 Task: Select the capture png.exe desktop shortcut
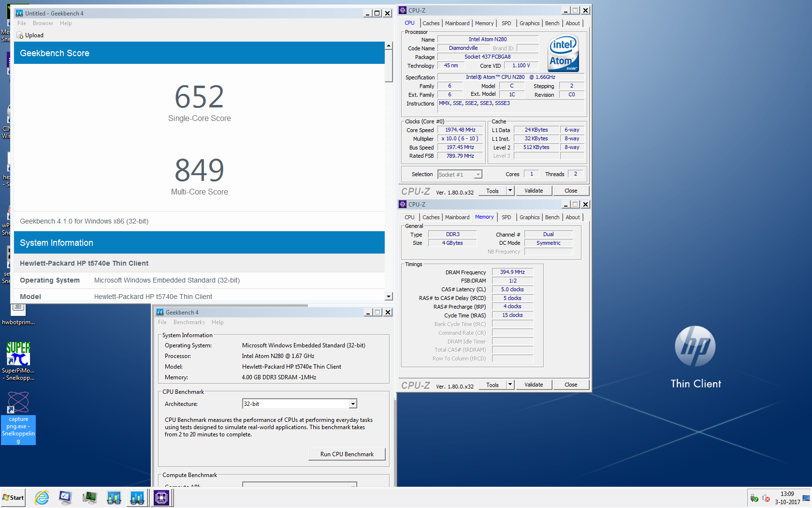[18, 418]
